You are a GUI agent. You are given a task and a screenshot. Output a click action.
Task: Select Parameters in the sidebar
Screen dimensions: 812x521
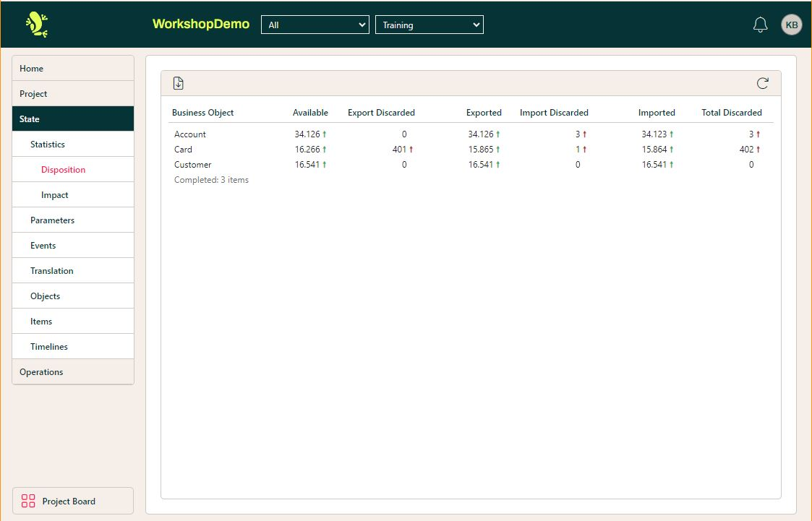point(52,220)
